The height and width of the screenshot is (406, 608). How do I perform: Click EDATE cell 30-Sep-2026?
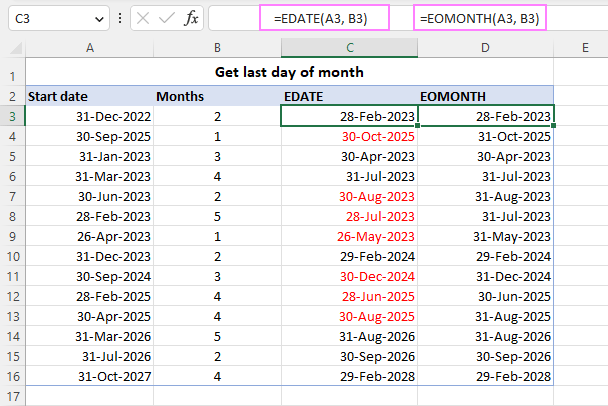[349, 356]
